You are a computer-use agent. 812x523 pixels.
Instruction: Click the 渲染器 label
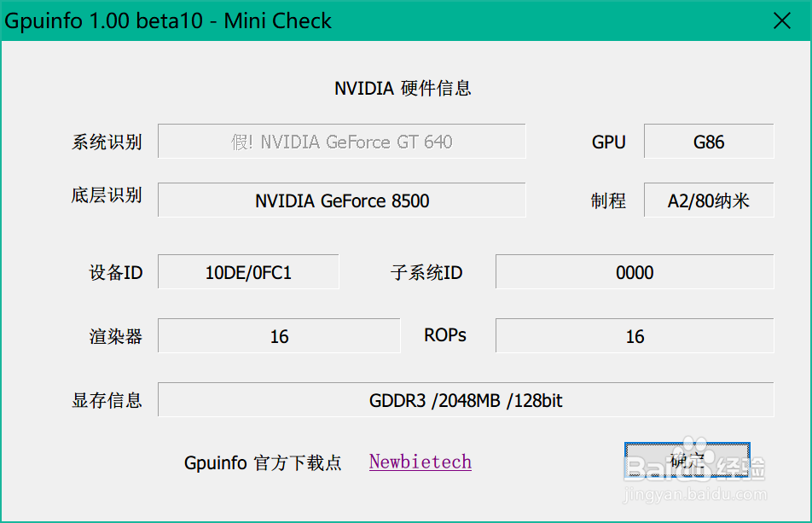coord(116,337)
